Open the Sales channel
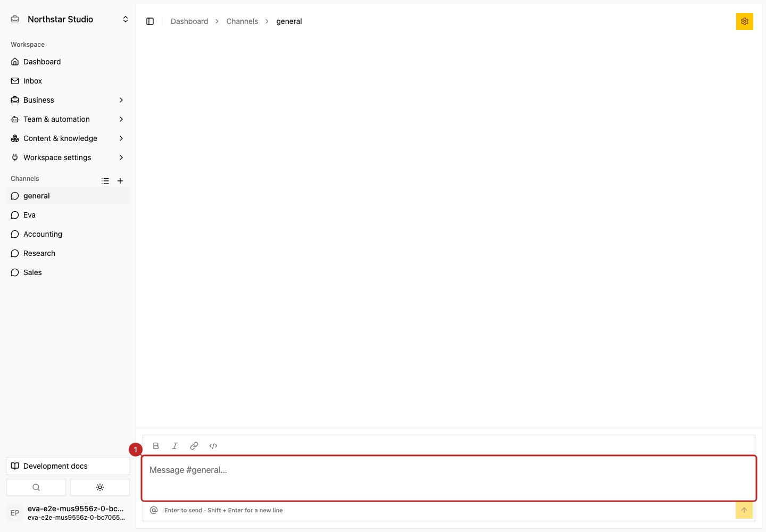766x532 pixels. [x=68, y=272]
